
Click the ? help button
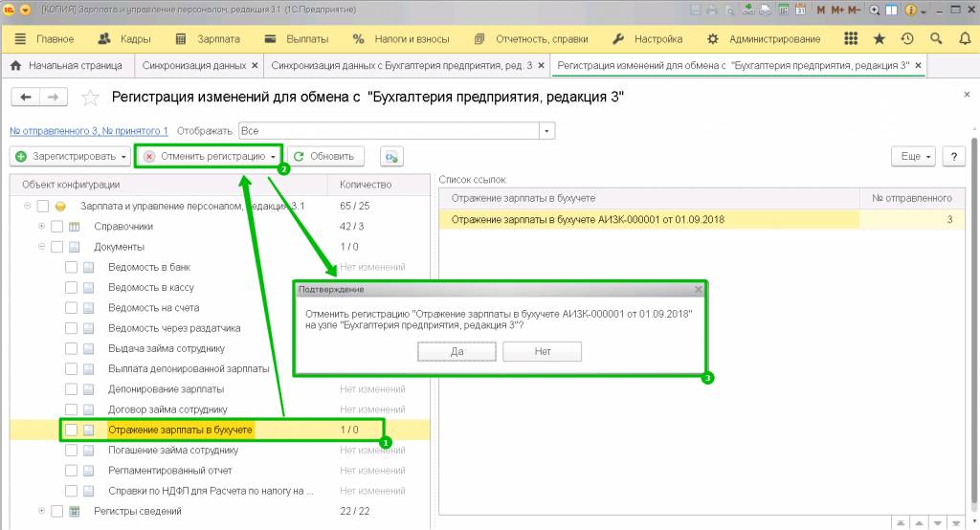pos(954,156)
